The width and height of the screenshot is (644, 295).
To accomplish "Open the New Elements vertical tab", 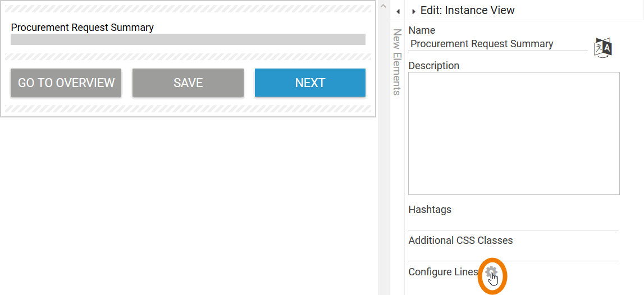I will click(x=397, y=62).
